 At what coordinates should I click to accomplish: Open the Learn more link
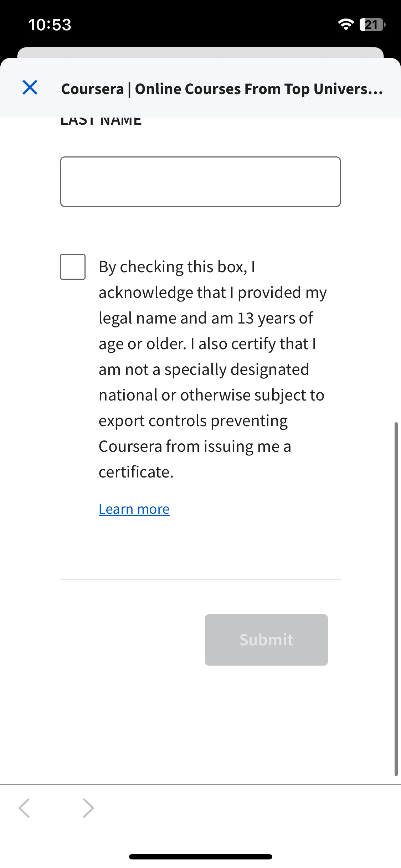(134, 509)
